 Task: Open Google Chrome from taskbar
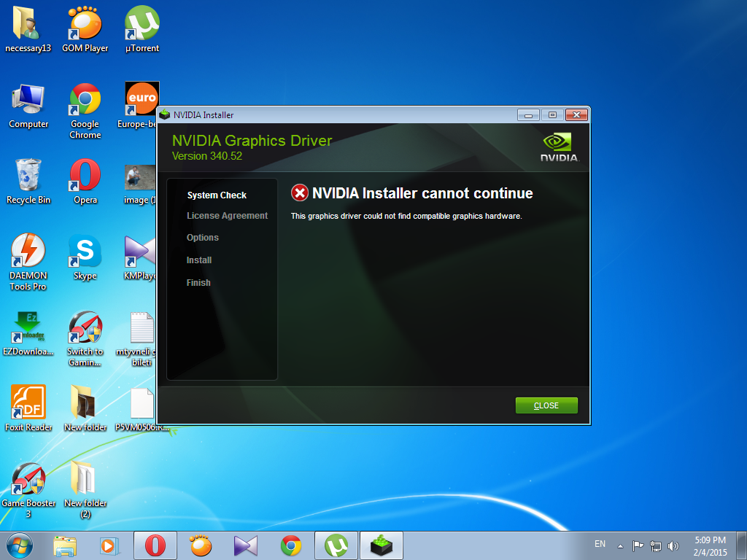(291, 545)
